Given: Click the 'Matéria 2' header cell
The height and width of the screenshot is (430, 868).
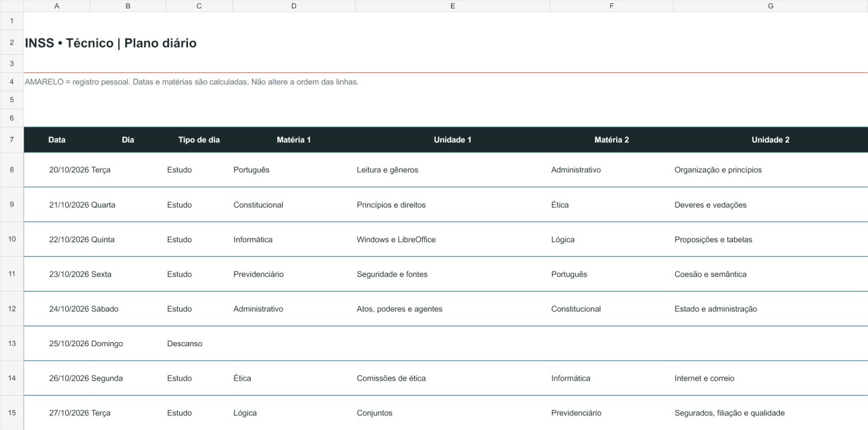Looking at the screenshot, I should point(611,140).
